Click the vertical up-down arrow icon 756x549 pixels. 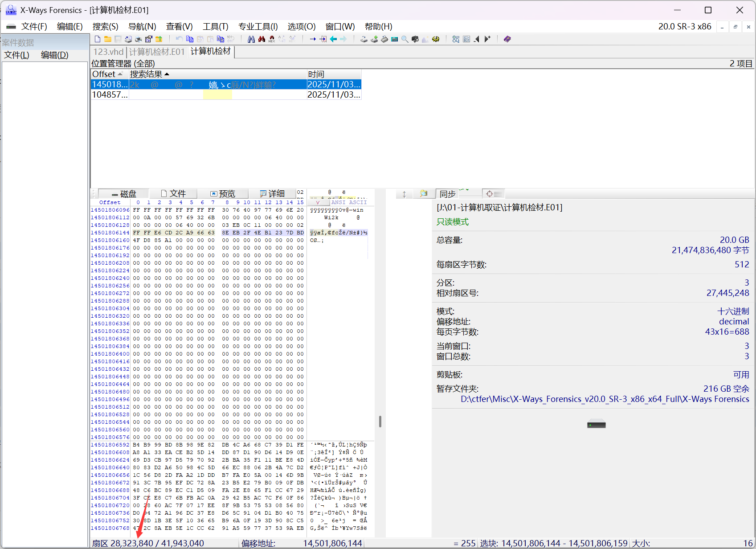pos(404,194)
